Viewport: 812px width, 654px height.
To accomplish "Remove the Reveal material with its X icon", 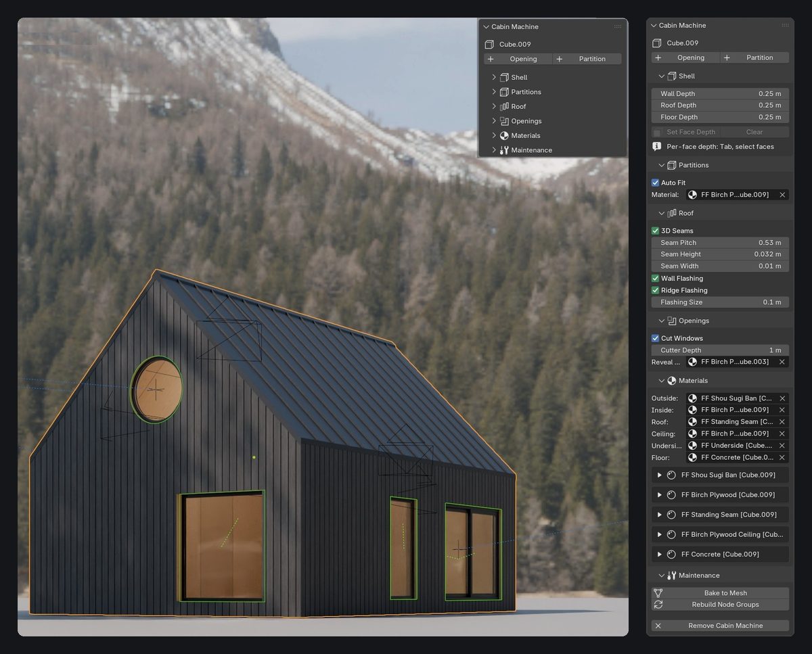I will coord(782,362).
